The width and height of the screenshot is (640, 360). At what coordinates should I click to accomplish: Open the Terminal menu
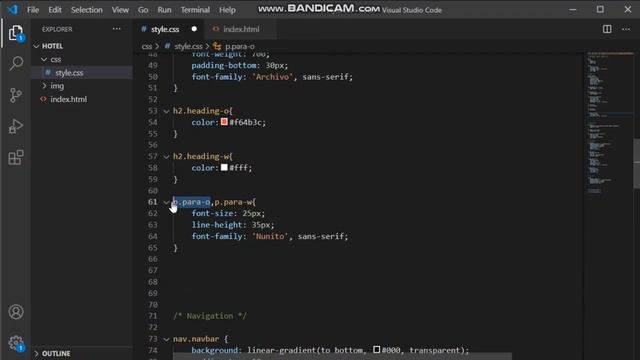tap(195, 10)
